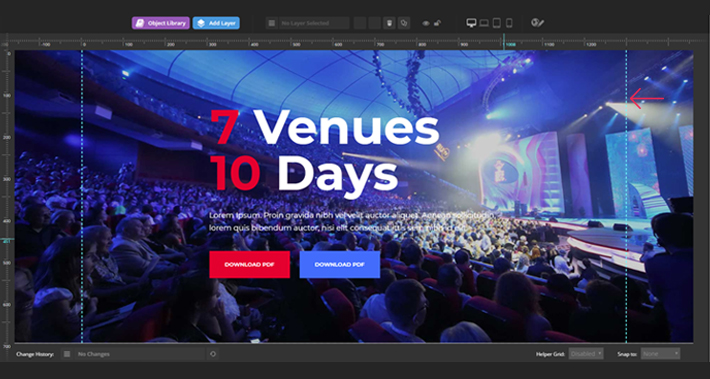Switch to desktop device preview
This screenshot has height=379, width=710.
pyautogui.click(x=471, y=23)
